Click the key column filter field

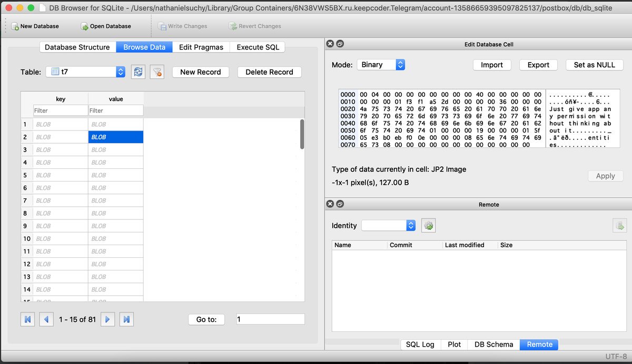click(60, 110)
